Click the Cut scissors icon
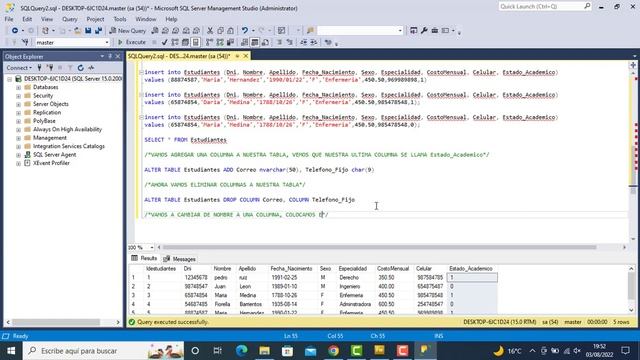The image size is (640, 360). coord(210,31)
